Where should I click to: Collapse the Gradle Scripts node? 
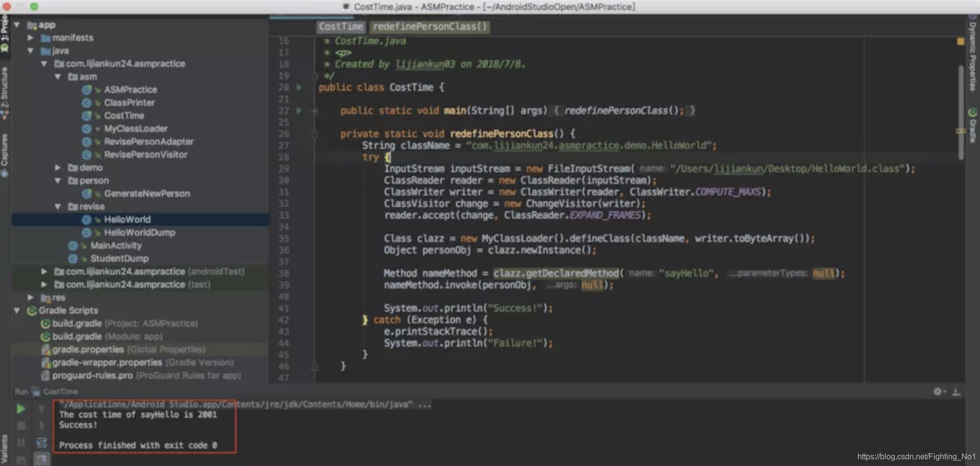17,311
